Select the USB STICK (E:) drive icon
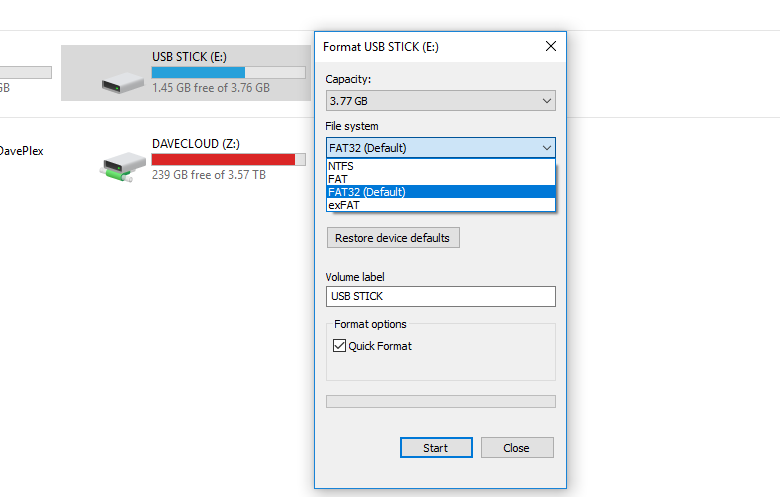The image size is (780, 497). coord(123,83)
